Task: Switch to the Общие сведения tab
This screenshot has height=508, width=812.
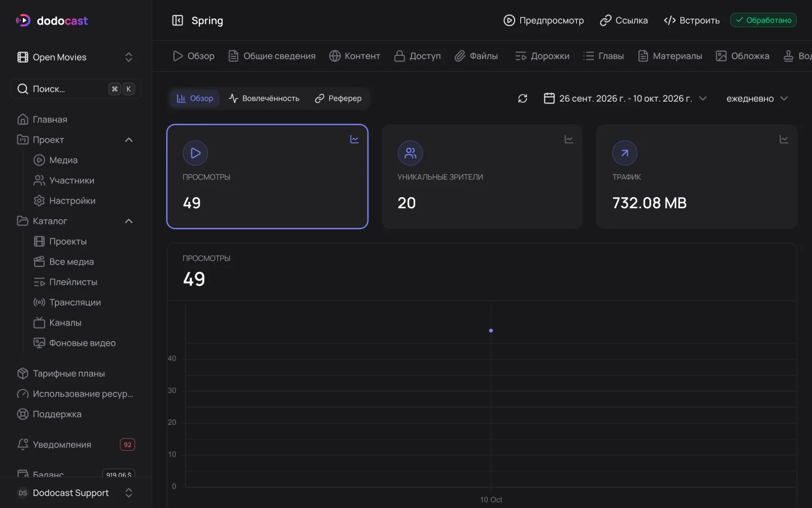Action: click(x=272, y=56)
